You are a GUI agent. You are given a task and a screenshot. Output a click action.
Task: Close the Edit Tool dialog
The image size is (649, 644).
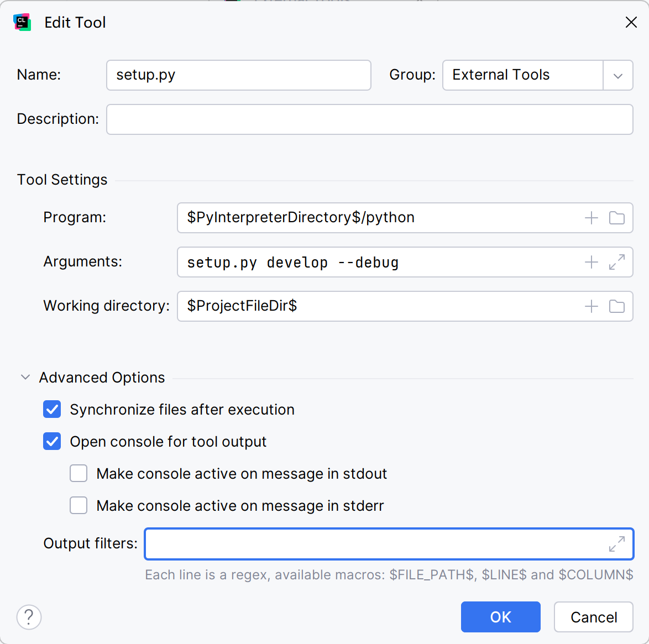(631, 22)
